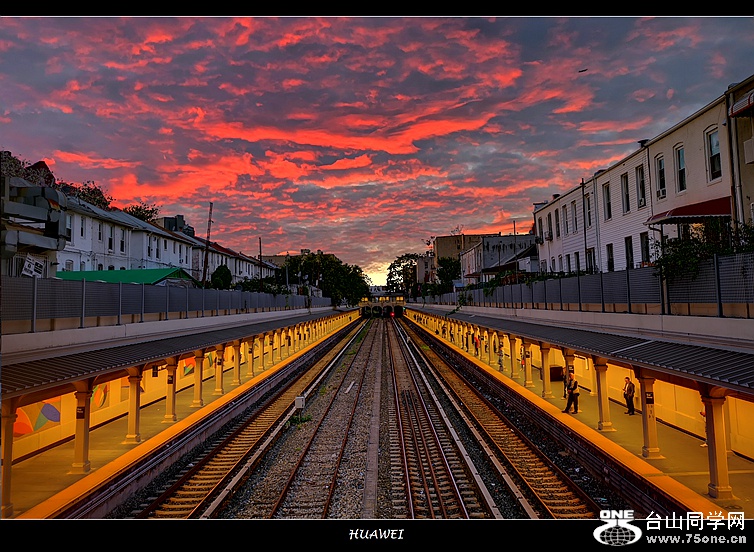The width and height of the screenshot is (754, 552).
Task: Select the HUAWEI caption text
Action: 376,534
